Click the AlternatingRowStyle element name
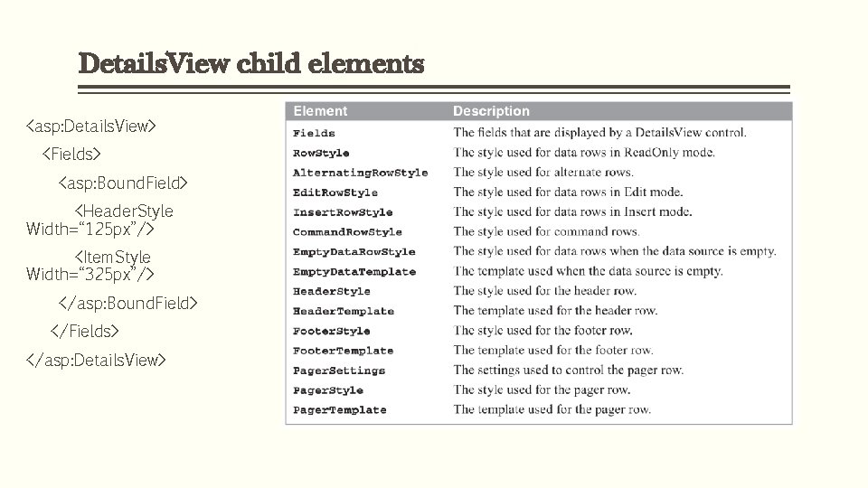This screenshot has width=868, height=488. (x=360, y=173)
